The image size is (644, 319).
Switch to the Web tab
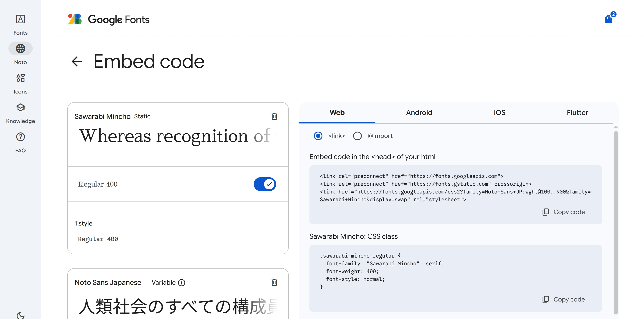tap(337, 113)
